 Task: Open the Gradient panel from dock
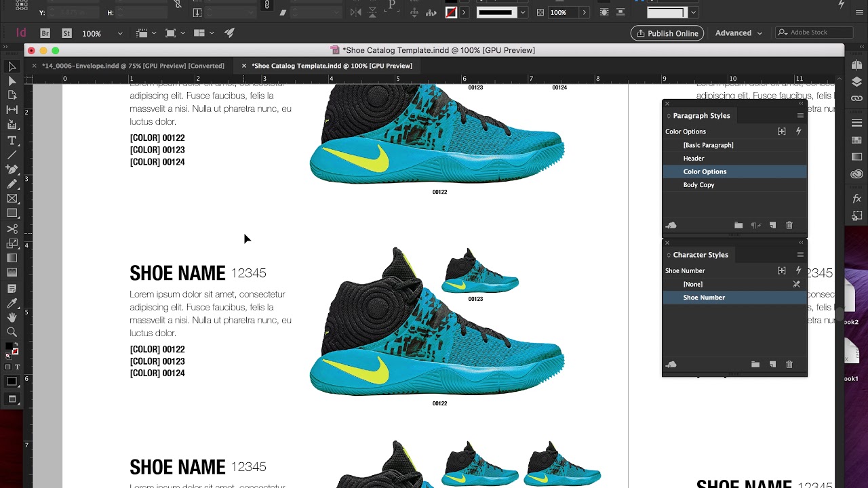coord(857,157)
